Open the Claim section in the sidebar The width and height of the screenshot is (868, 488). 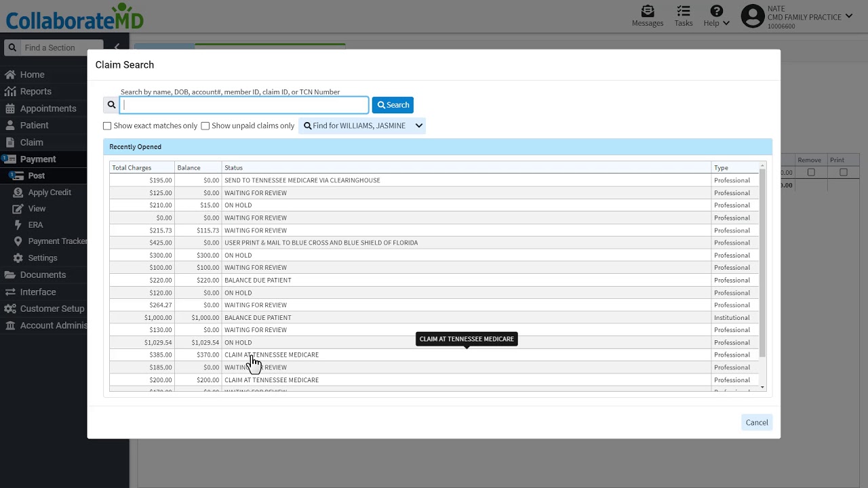[31, 142]
